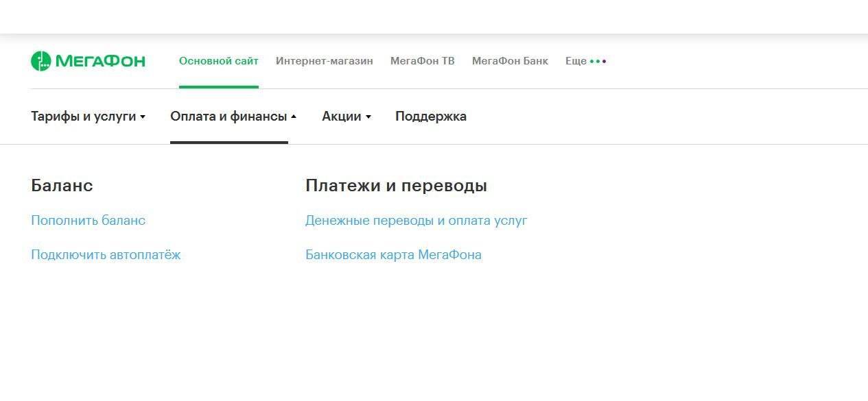Click the Платежи и переводы heading
868x401 pixels.
tap(396, 186)
